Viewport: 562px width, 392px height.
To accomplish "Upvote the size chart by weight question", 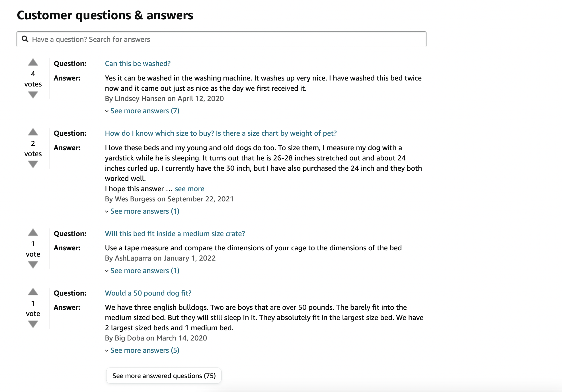I will (33, 132).
